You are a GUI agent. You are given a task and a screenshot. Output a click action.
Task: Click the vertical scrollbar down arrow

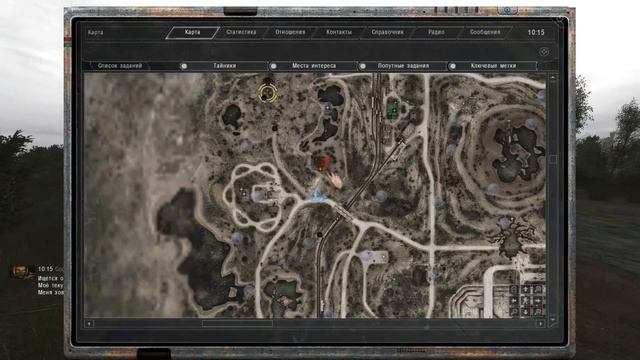pos(553,320)
